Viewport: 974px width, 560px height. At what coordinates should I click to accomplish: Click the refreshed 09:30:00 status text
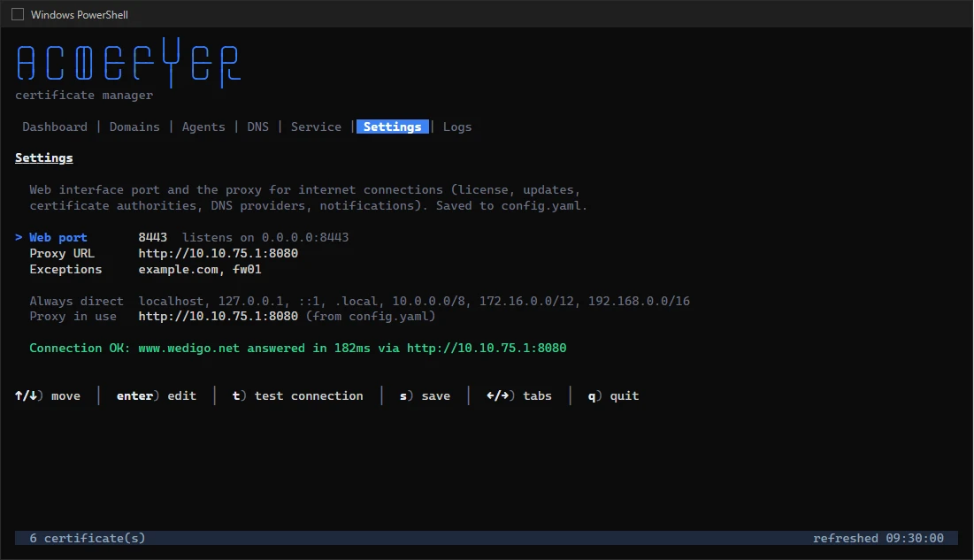pos(878,538)
